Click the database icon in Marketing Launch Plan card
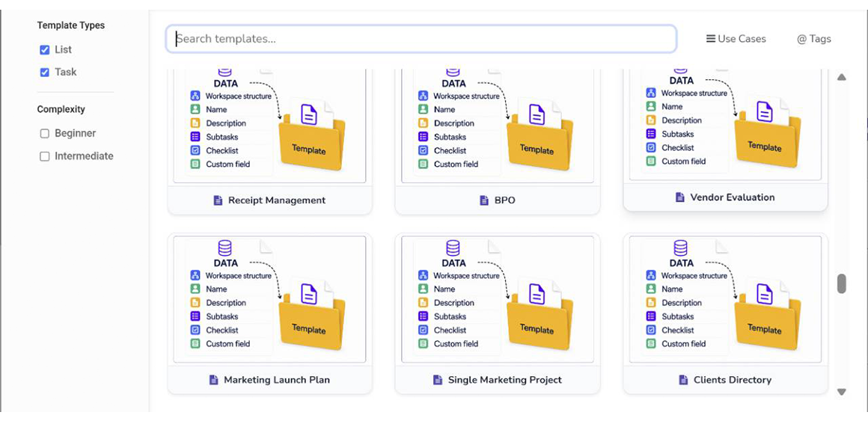The width and height of the screenshot is (868, 421). (224, 248)
